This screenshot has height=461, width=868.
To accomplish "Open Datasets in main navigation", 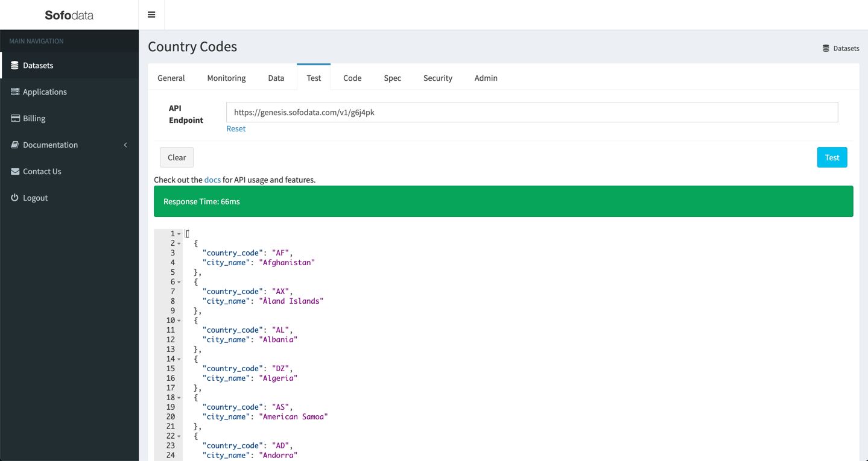I will (69, 65).
